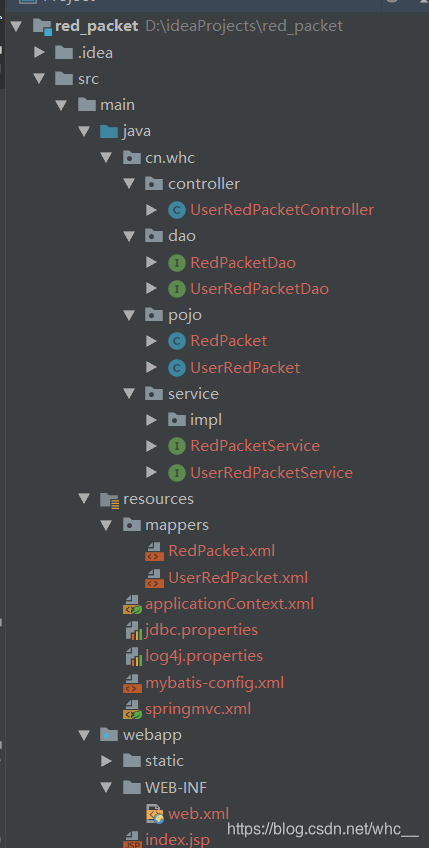Select the mybatis-config.xml file
The width and height of the screenshot is (429, 848).
pyautogui.click(x=214, y=683)
